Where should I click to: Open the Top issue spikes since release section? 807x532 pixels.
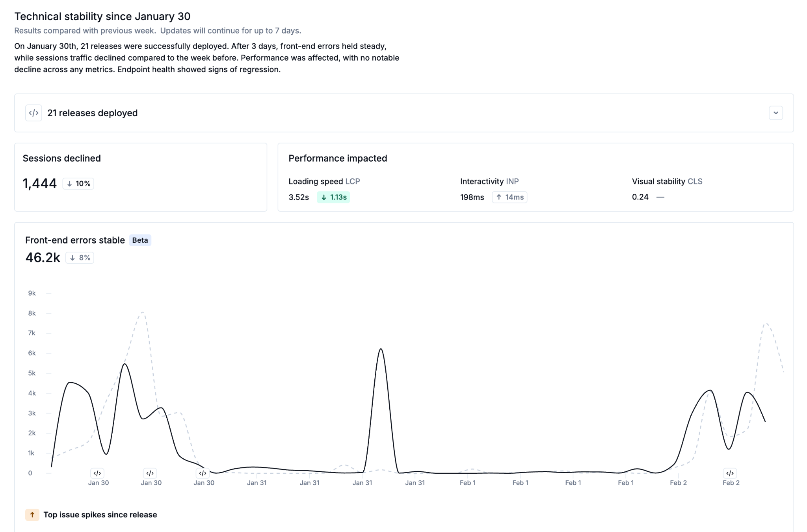100,515
